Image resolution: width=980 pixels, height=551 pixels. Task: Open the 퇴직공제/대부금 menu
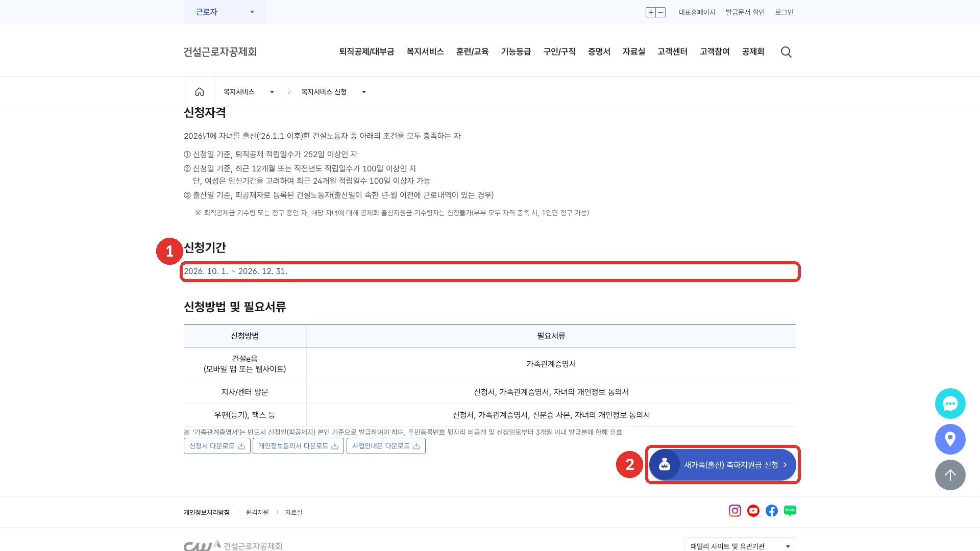366,52
